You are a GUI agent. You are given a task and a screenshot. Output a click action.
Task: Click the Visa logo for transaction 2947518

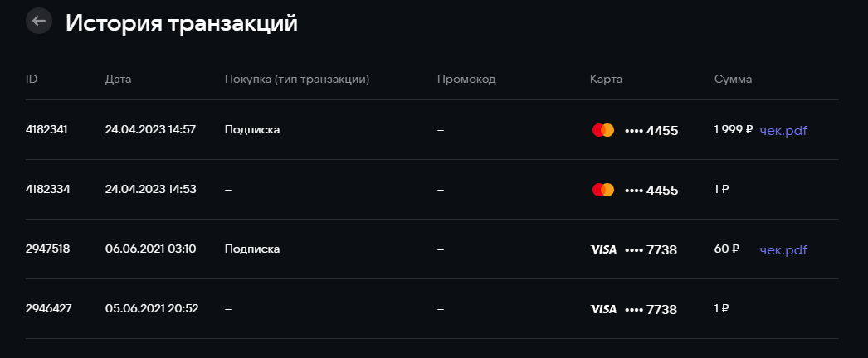coord(603,249)
